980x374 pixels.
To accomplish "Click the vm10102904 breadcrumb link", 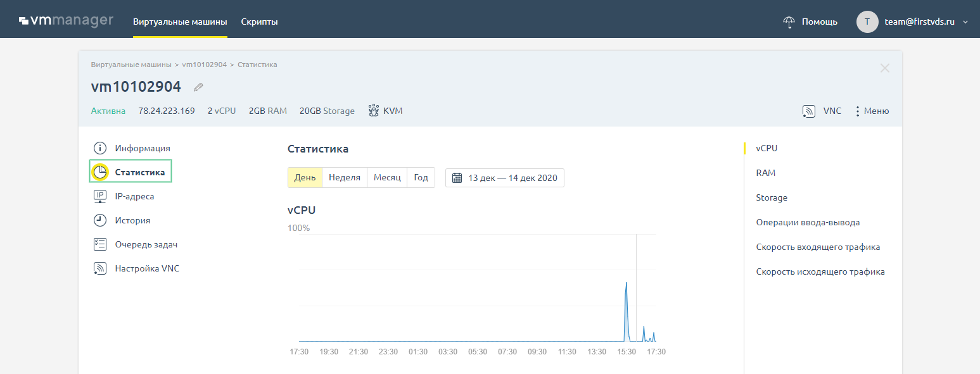I will coord(205,65).
